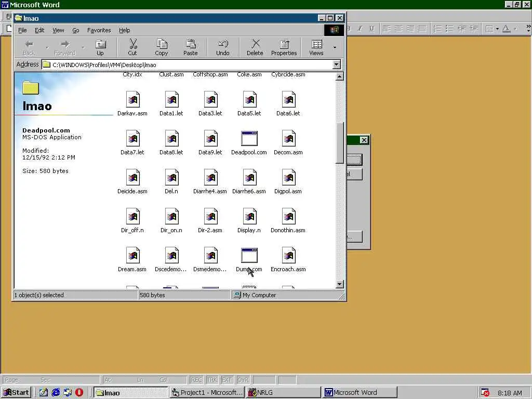Open the Forward button history dropdown

pyautogui.click(x=83, y=47)
